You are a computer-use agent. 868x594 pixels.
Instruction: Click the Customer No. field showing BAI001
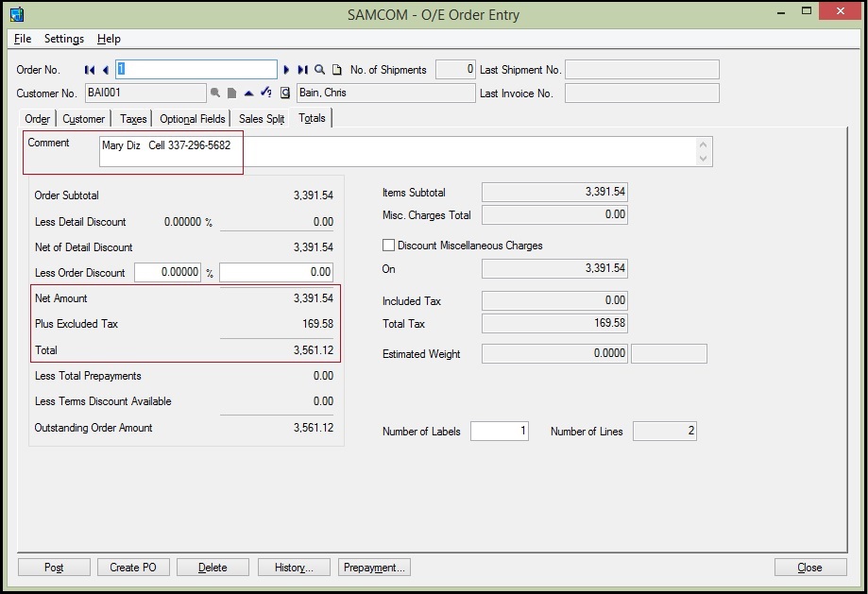[145, 93]
